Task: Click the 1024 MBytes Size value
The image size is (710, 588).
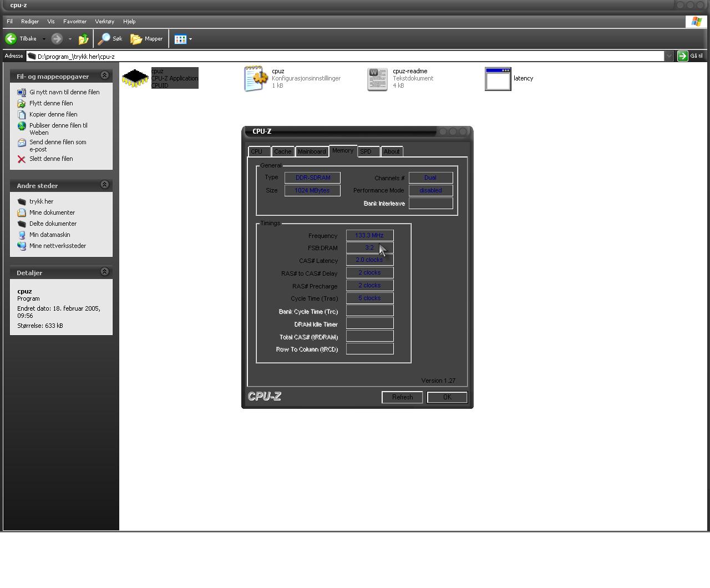Action: (x=312, y=190)
